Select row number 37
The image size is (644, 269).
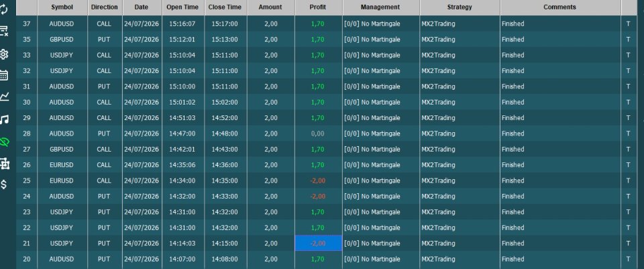coord(27,24)
